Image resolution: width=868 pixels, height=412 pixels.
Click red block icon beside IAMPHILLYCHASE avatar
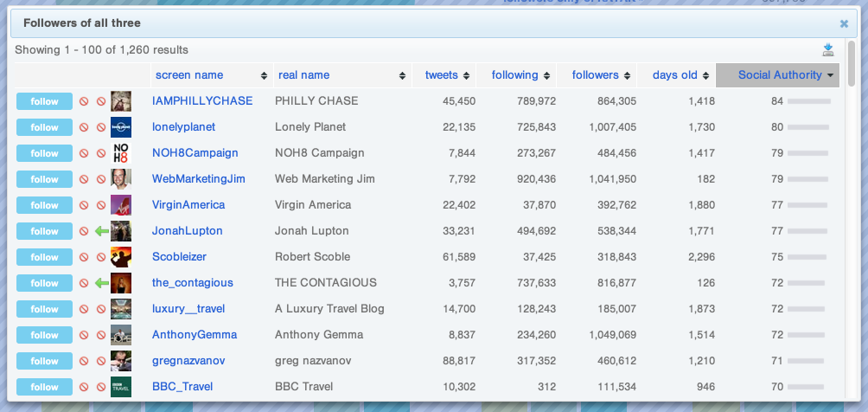pos(101,101)
